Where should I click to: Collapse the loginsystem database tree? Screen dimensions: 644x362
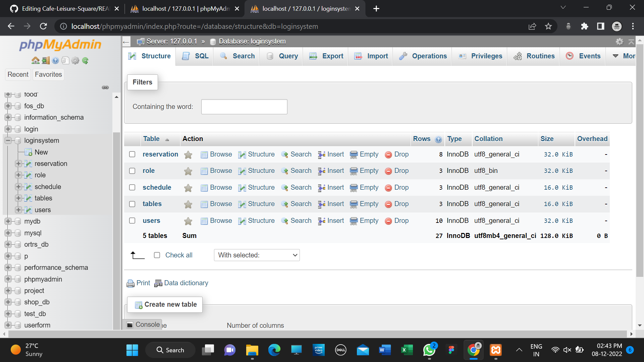[x=7, y=140]
